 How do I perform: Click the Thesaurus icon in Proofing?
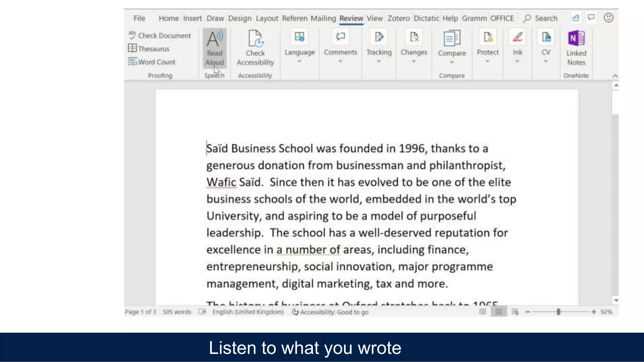tap(132, 48)
